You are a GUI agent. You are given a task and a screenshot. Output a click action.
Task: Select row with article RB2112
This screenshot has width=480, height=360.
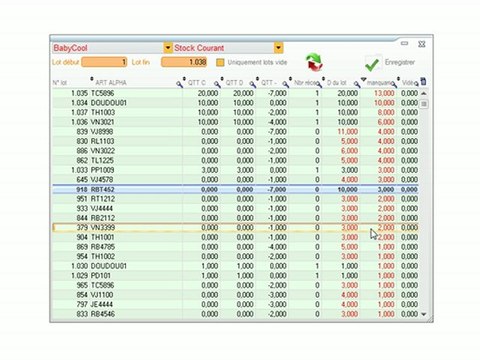point(235,218)
